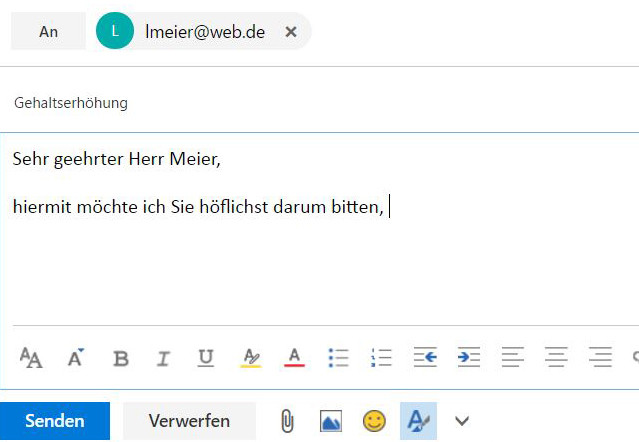Increase font size with superscript A icon
Viewport: 639px width, 442px height.
coord(76,358)
